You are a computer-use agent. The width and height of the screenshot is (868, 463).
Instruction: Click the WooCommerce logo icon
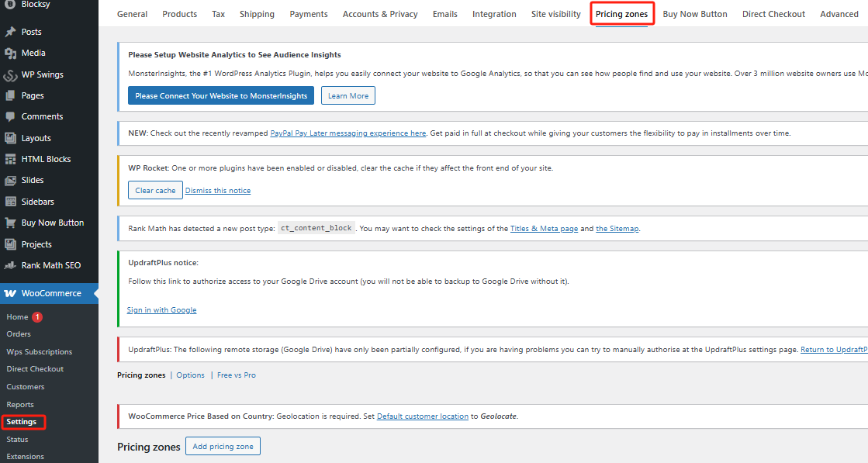pos(10,294)
